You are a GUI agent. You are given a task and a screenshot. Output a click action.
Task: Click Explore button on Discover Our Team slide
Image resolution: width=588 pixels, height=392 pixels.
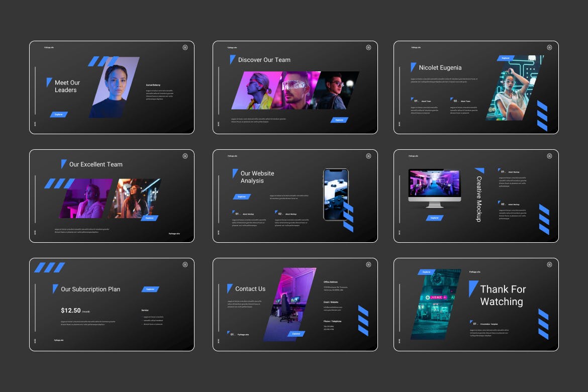click(339, 120)
